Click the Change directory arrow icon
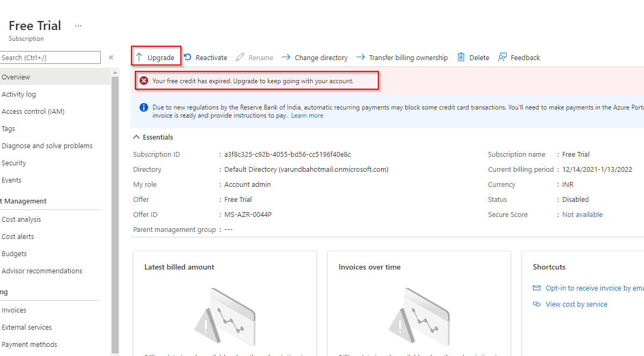 pyautogui.click(x=286, y=57)
